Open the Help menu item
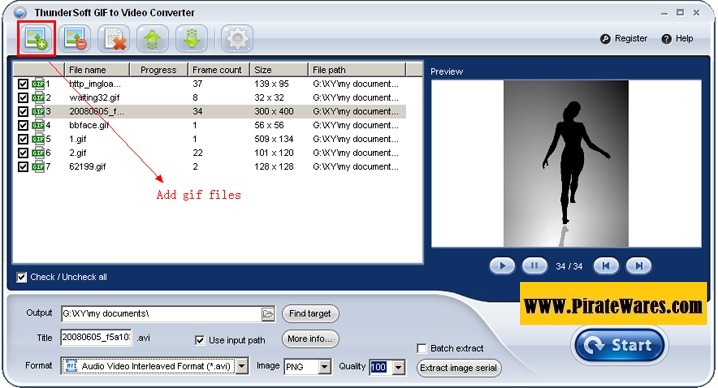Screen dimensions: 718x388 coord(677,39)
